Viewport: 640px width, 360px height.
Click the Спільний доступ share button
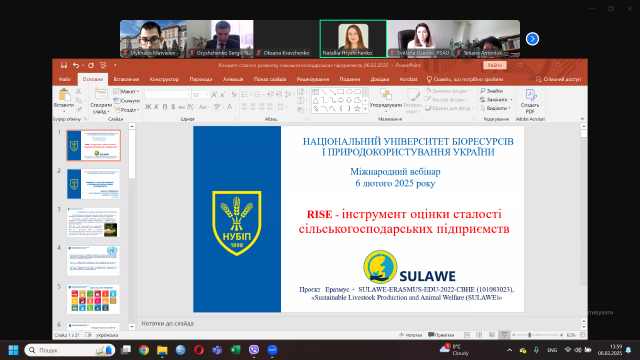click(x=558, y=79)
